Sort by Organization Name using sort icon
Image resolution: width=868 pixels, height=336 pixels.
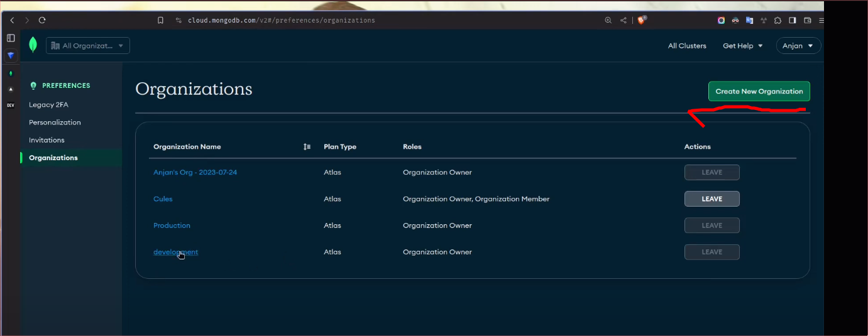(307, 147)
